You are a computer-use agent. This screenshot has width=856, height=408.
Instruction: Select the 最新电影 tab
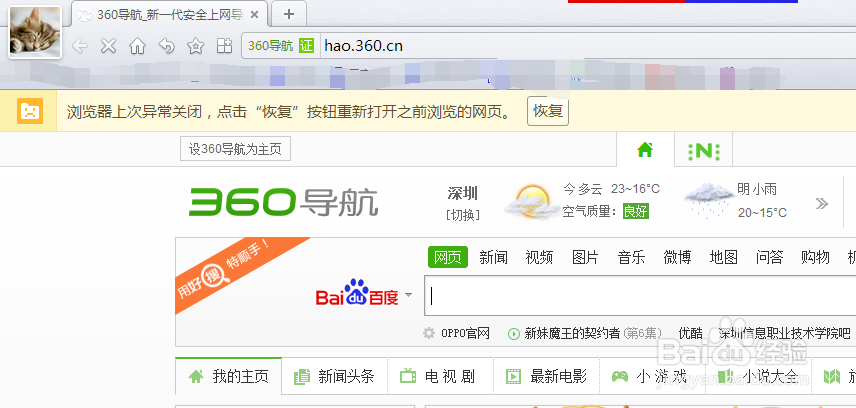[x=545, y=376]
